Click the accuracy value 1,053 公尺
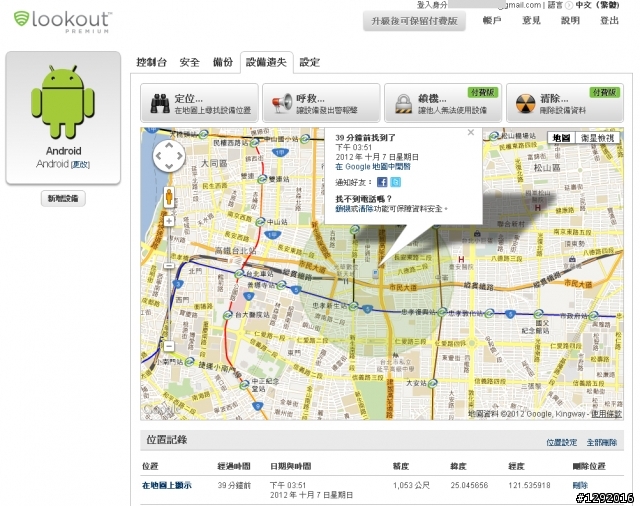Screen dimensions: 640x506 pos(411,485)
